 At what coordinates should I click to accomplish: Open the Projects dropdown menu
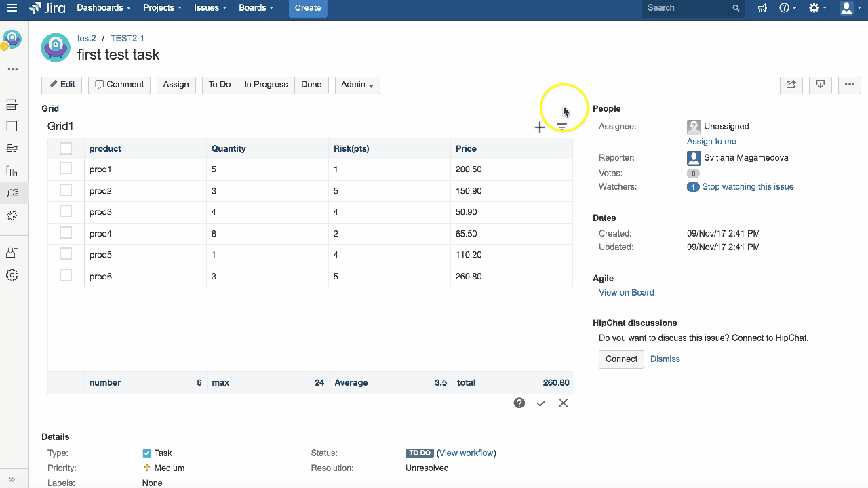[x=163, y=8]
